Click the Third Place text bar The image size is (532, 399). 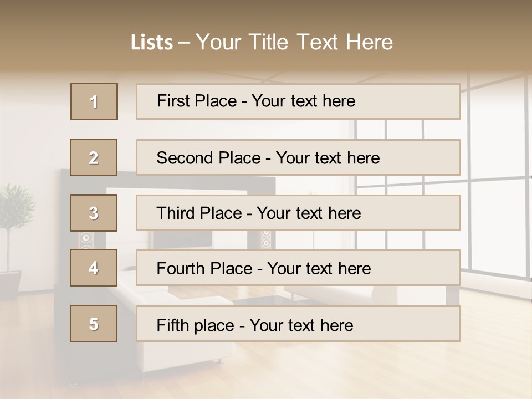pyautogui.click(x=298, y=213)
